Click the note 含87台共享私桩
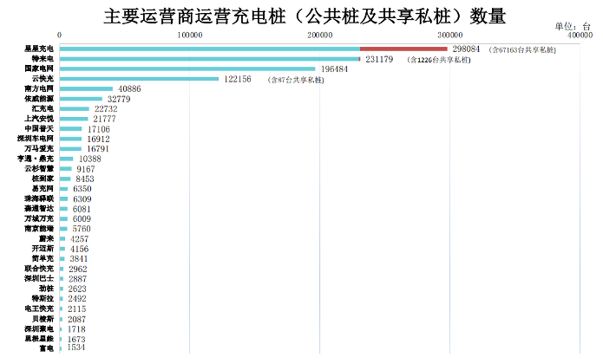The height and width of the screenshot is (364, 603). tap(296, 80)
